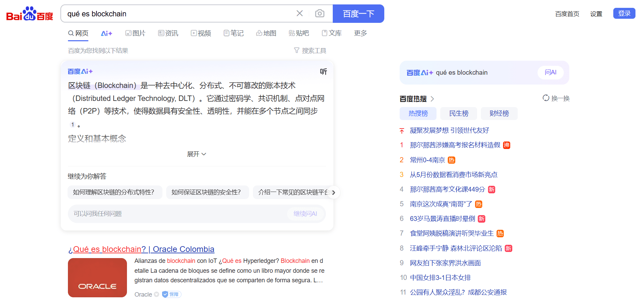This screenshot has height=299, width=644.
Task: Open 那尔那茜高考文化课449分
Action: 447,189
